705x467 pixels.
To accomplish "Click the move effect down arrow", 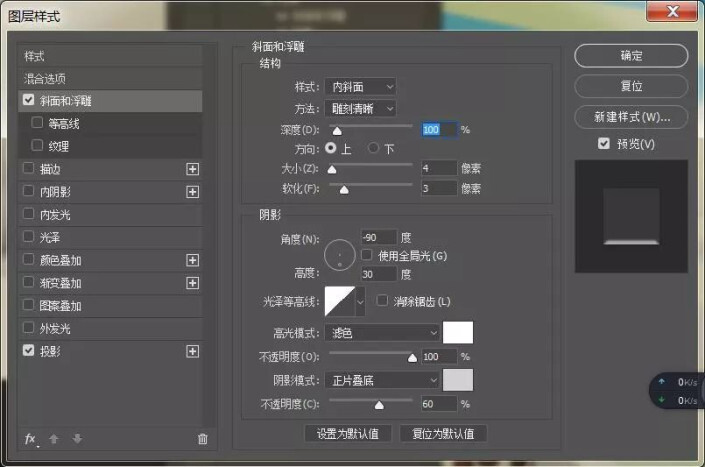I will click(77, 438).
